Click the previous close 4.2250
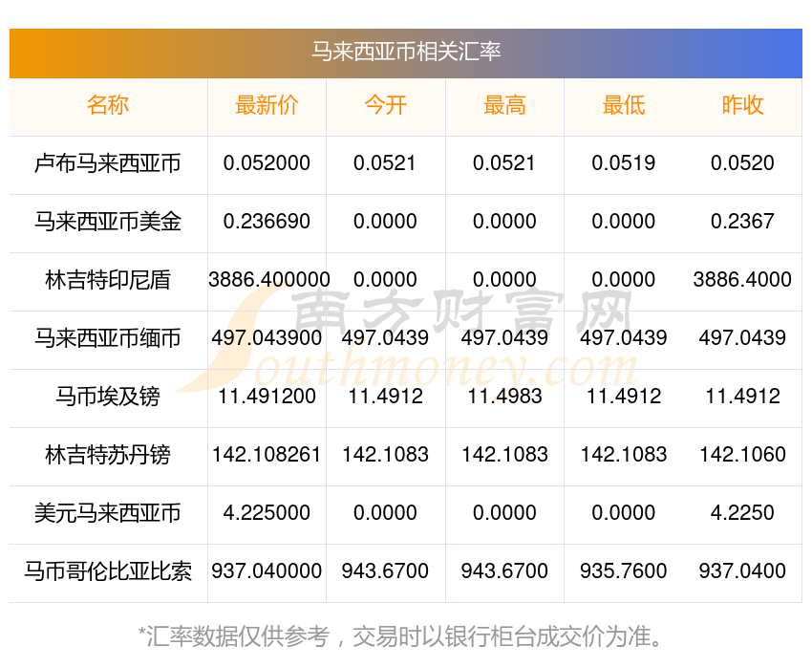The image size is (812, 667). 742,513
